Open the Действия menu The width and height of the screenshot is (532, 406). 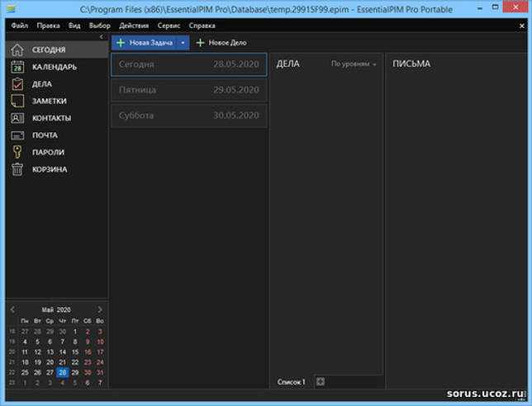click(134, 26)
